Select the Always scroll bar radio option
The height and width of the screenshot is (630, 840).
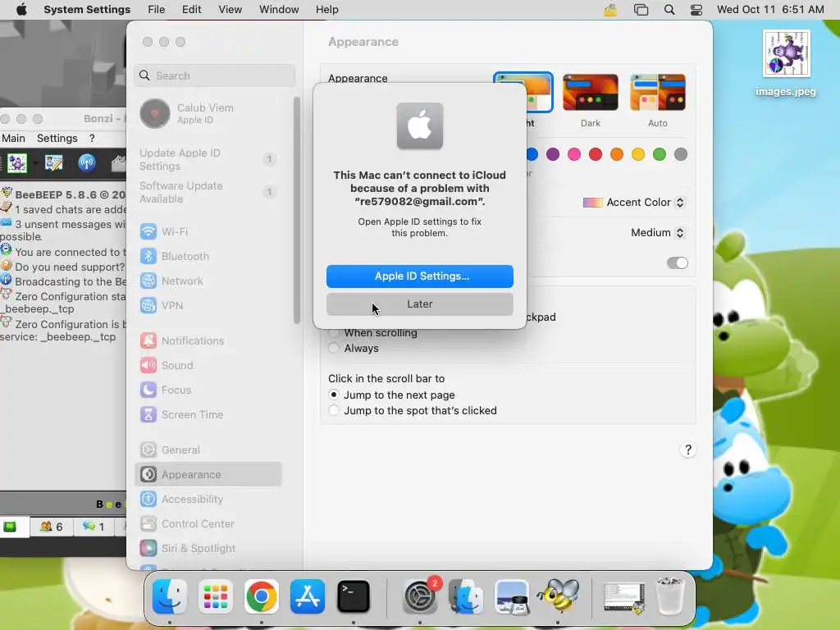334,348
